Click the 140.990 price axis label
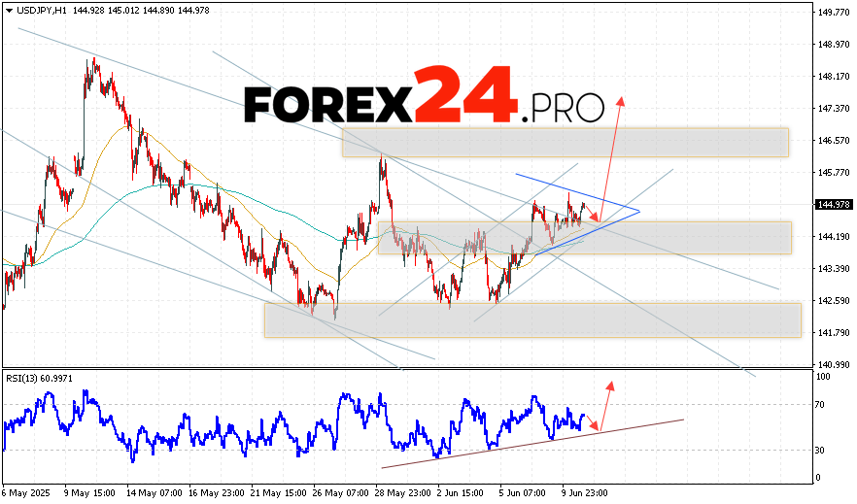857x504 pixels. pyautogui.click(x=833, y=364)
